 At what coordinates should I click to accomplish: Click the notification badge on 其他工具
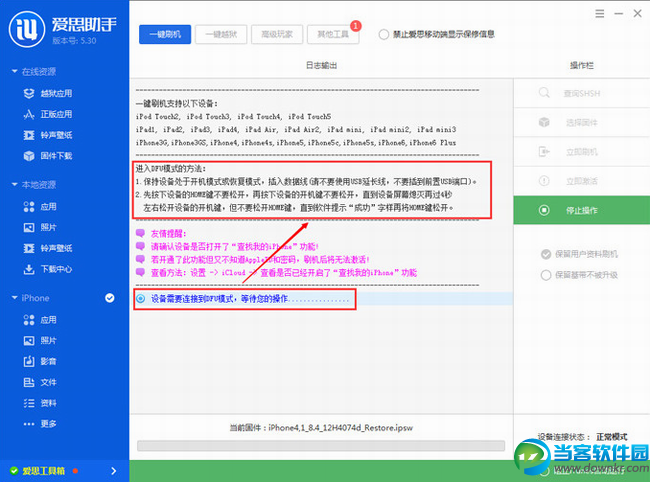[x=356, y=26]
